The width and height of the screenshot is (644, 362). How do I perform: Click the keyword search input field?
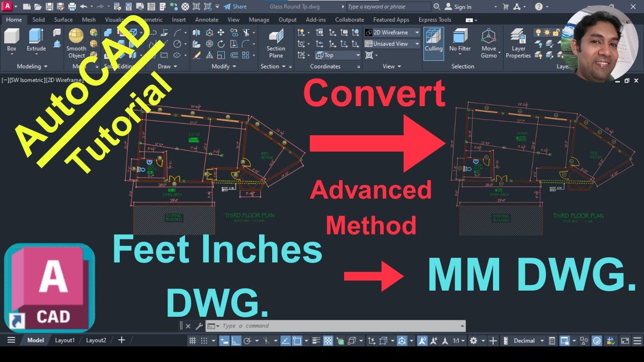[x=388, y=7]
